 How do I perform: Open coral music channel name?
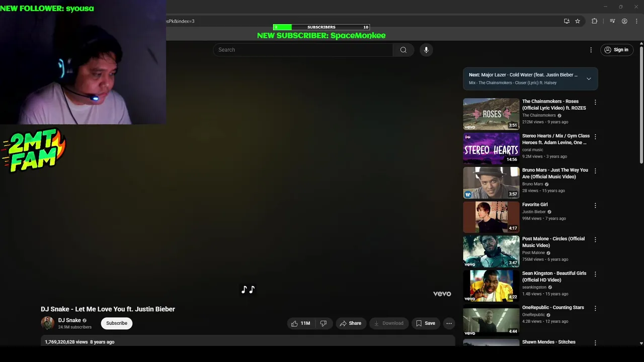[x=532, y=150]
